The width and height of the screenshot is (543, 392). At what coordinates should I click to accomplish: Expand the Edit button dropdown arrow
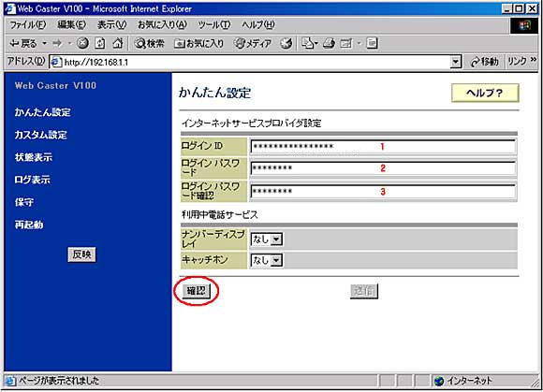click(x=359, y=43)
